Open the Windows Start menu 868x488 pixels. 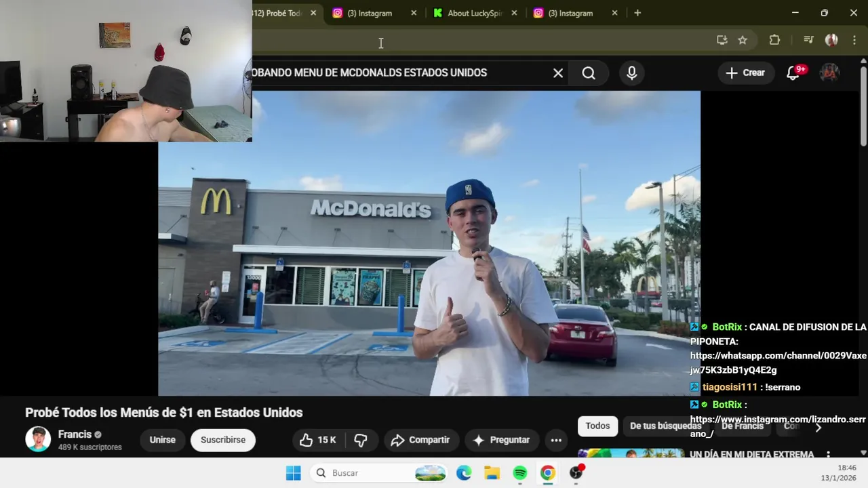293,473
